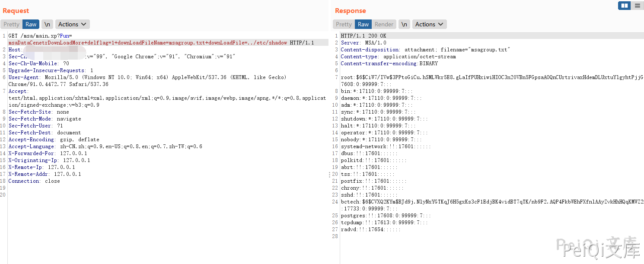This screenshot has height=264, width=644.
Task: Click the Request panel heading
Action: point(16,11)
